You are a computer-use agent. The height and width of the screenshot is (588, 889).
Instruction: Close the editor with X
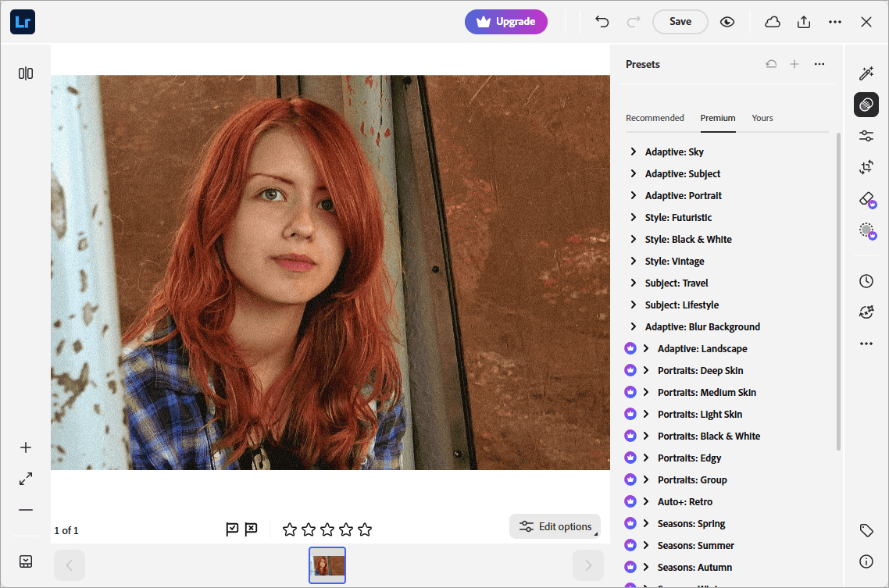coord(866,22)
